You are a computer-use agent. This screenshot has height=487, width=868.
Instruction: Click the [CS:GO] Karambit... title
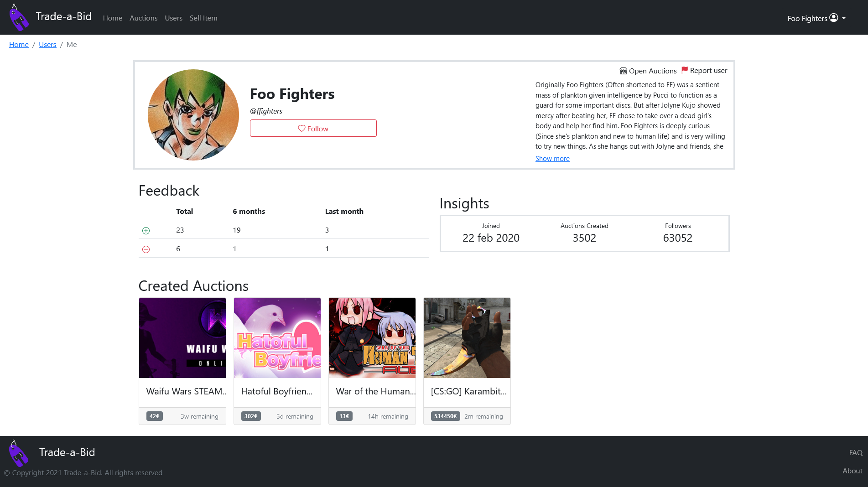pos(469,391)
